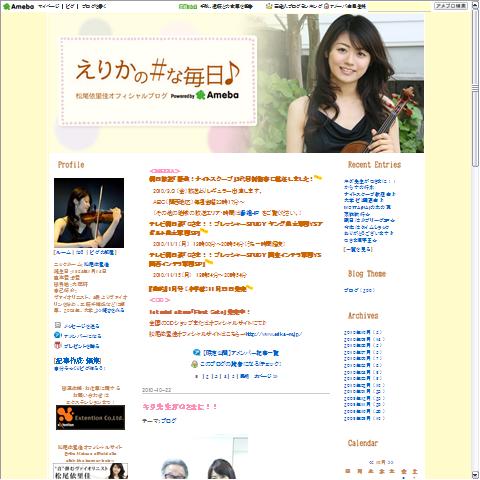
Task: Click the Ameba logo in the top bar
Action: pyautogui.click(x=19, y=6)
